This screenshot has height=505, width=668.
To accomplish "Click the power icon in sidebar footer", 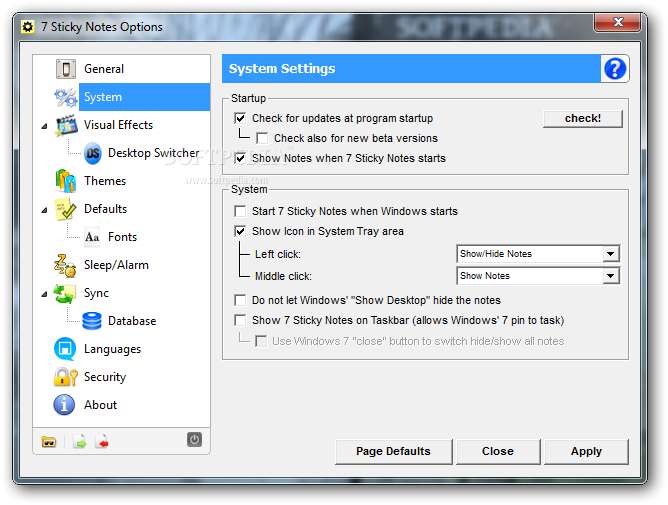I will click(x=194, y=439).
